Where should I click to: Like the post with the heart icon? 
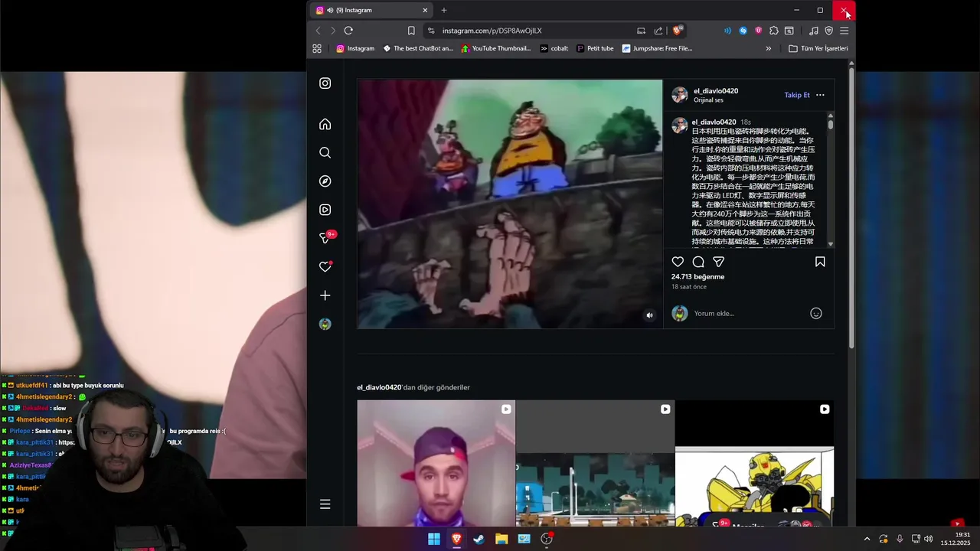(678, 262)
